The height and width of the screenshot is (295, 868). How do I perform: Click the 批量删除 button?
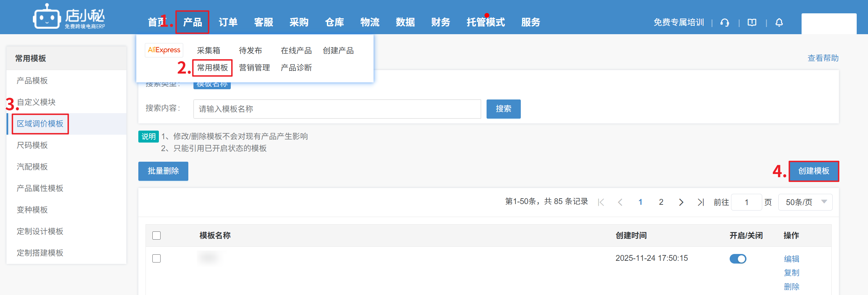tap(163, 171)
